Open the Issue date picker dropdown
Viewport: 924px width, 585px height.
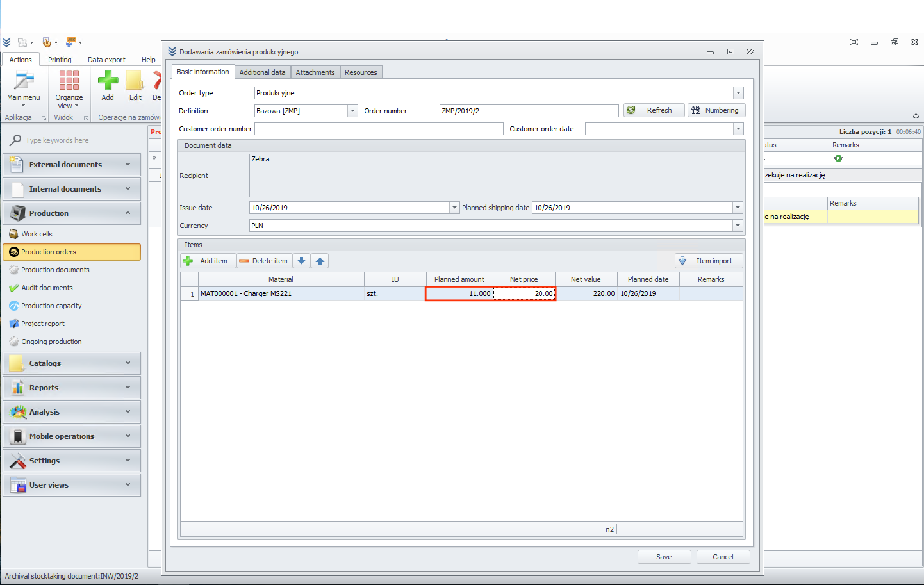pyautogui.click(x=454, y=208)
